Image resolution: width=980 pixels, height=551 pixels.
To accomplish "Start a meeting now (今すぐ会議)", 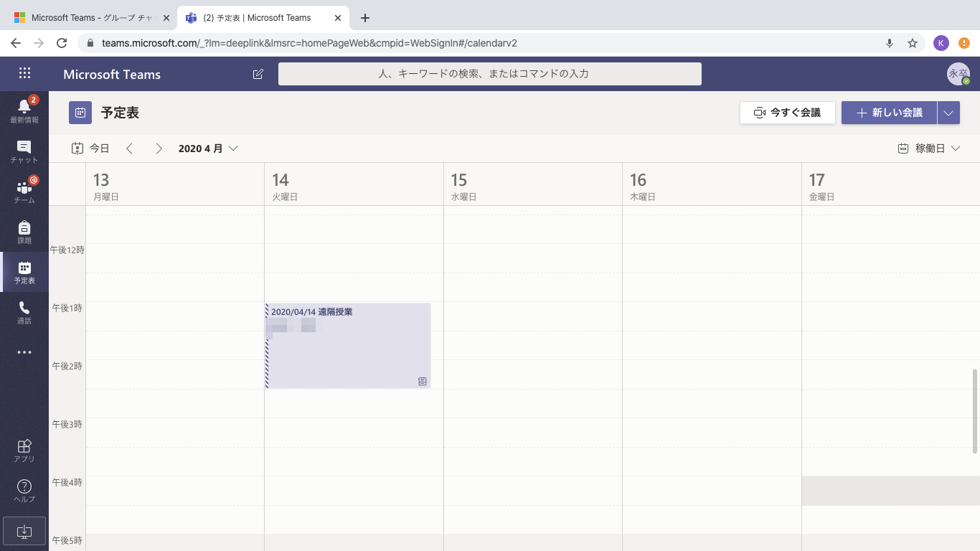I will tap(788, 113).
